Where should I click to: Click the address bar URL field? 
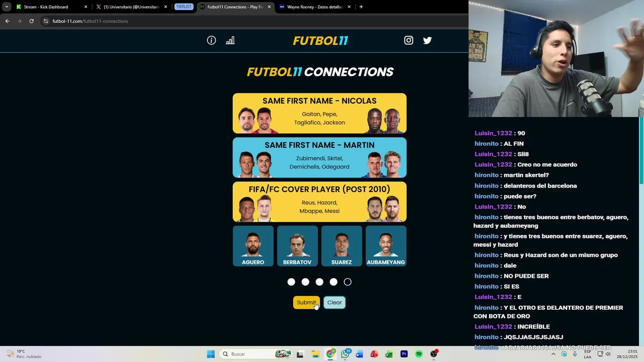tap(254, 21)
